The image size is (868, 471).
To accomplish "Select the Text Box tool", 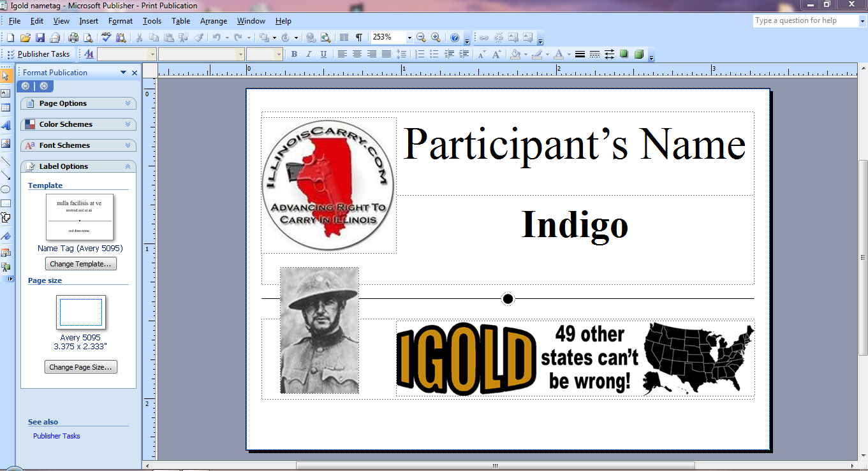I will tap(6, 93).
